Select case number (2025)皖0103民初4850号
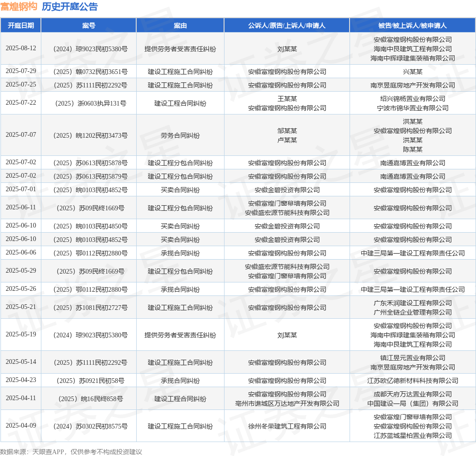Viewport: 476px width, 456px height. [x=91, y=226]
